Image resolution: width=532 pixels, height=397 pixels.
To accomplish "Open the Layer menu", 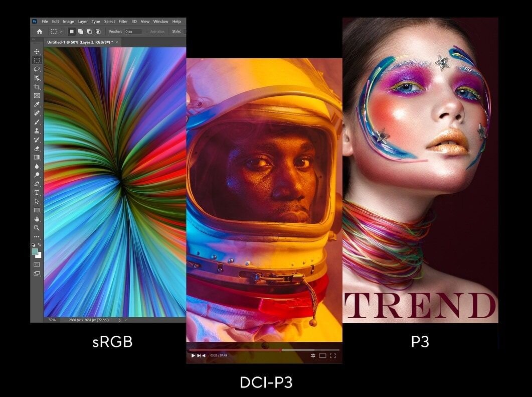I will pyautogui.click(x=83, y=22).
